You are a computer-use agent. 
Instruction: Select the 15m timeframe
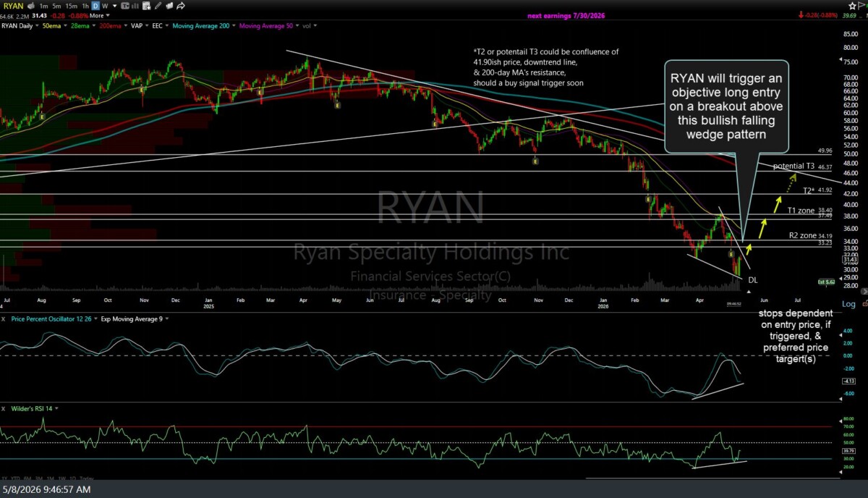click(x=72, y=6)
